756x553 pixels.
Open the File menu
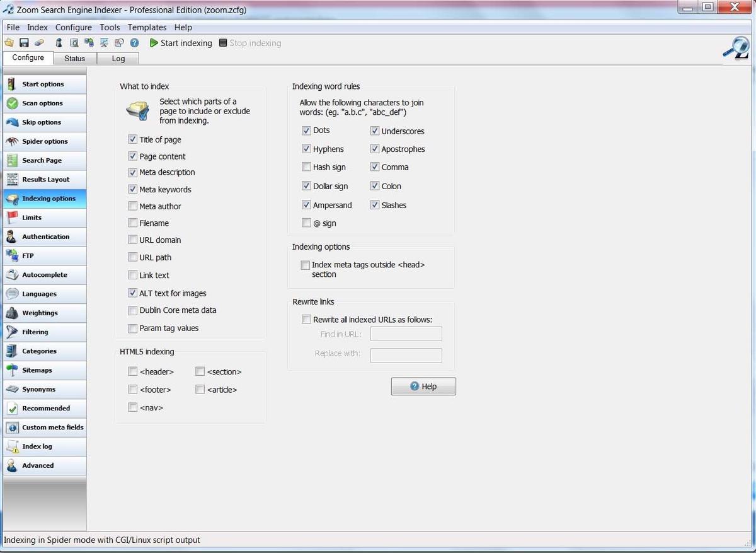[13, 27]
